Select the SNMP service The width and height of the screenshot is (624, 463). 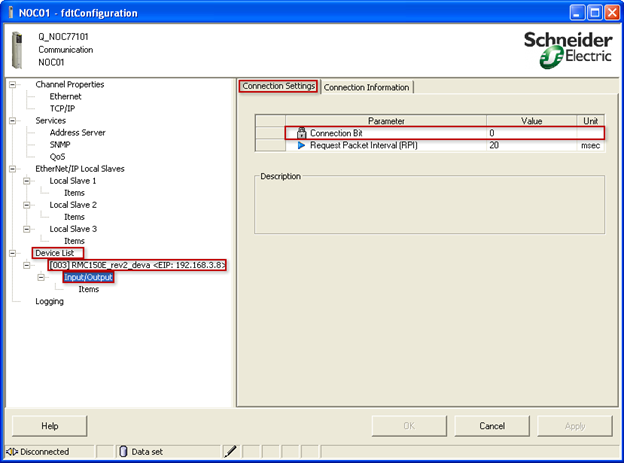point(60,145)
